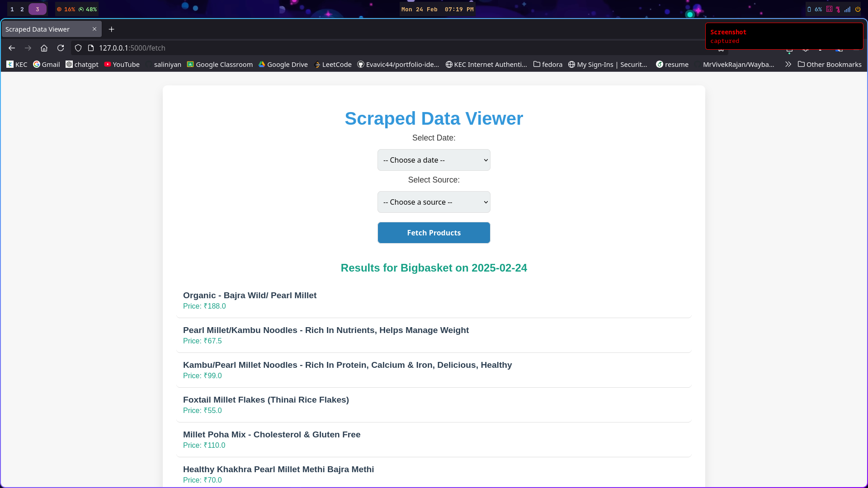Open the chatgpt bookmark
Viewport: 868px width, 488px height.
click(82, 65)
